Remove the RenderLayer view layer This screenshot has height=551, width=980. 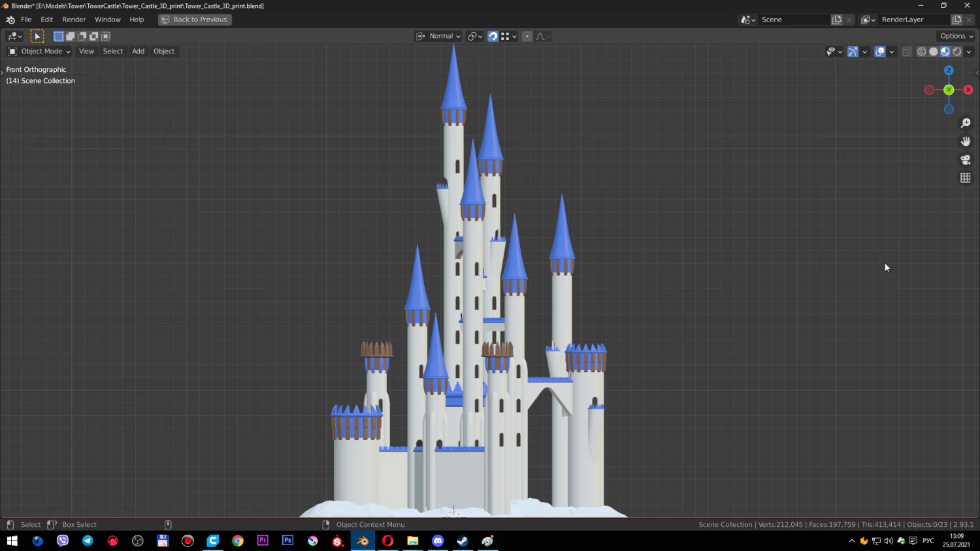pos(969,20)
